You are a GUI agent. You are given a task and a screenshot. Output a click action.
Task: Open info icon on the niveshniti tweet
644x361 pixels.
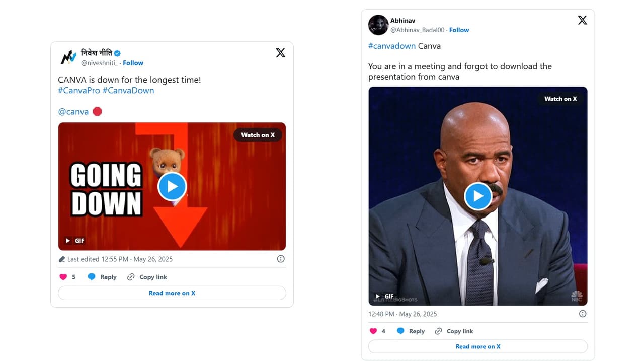281,259
